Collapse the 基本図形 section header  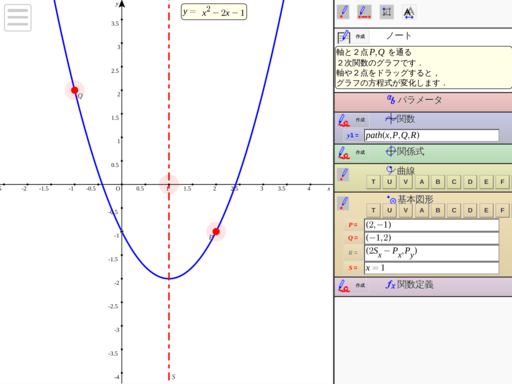click(x=423, y=199)
